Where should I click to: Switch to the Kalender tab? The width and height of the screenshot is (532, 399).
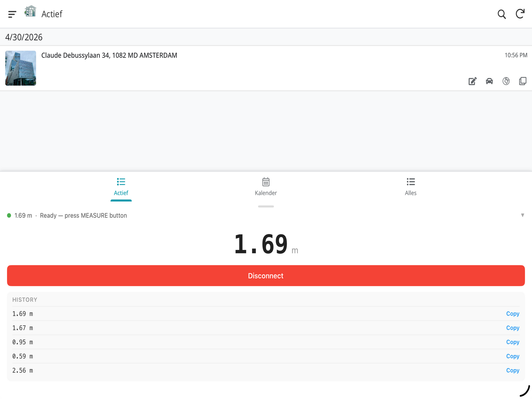pyautogui.click(x=266, y=187)
